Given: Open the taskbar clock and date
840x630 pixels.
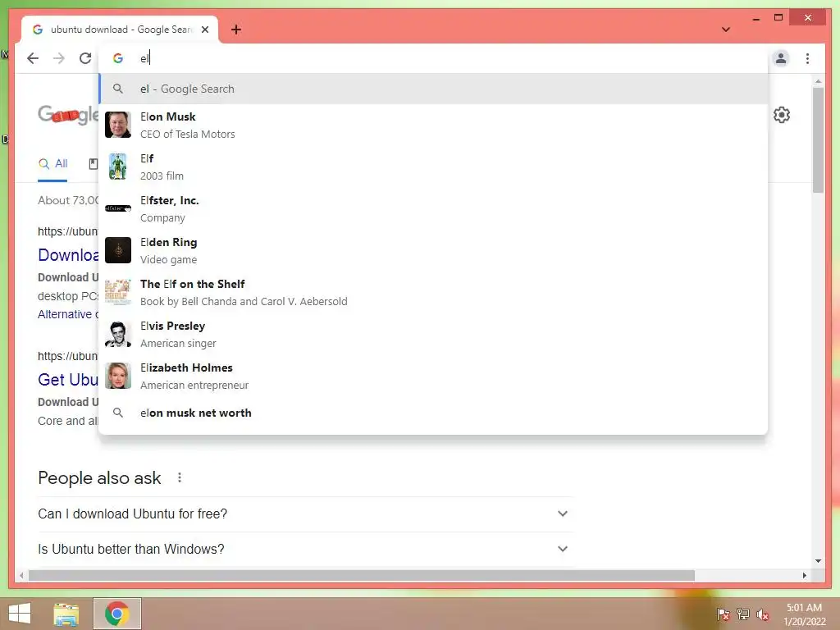Looking at the screenshot, I should tap(804, 614).
